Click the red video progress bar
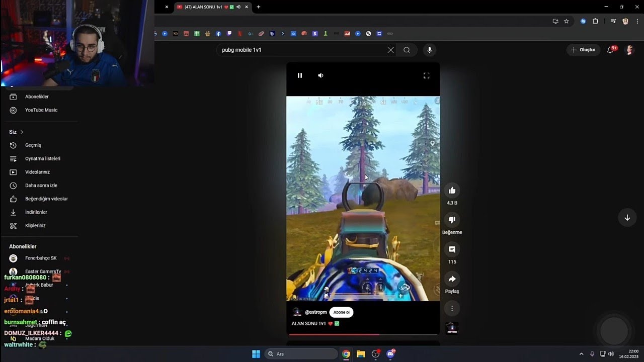 363,334
